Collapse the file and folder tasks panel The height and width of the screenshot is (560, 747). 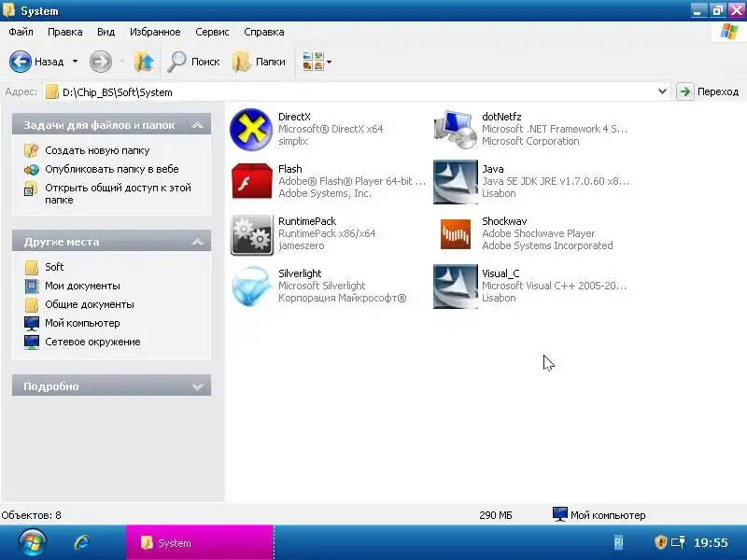click(x=197, y=125)
